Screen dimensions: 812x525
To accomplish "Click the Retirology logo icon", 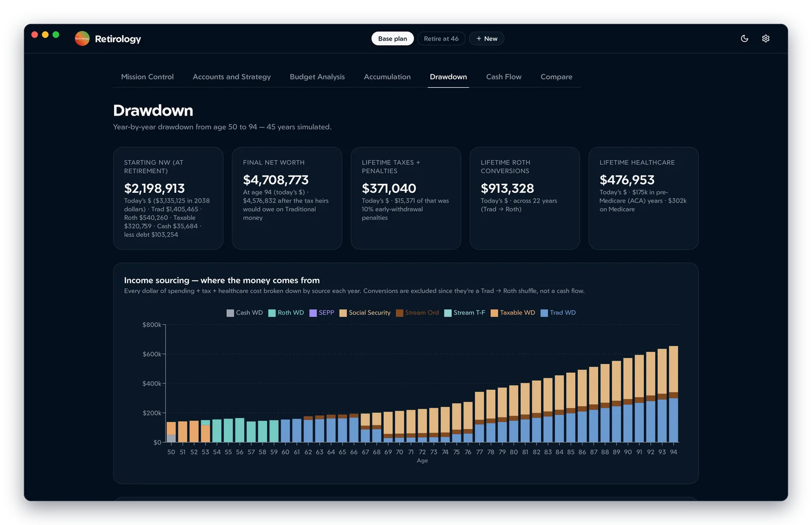I will pos(82,39).
